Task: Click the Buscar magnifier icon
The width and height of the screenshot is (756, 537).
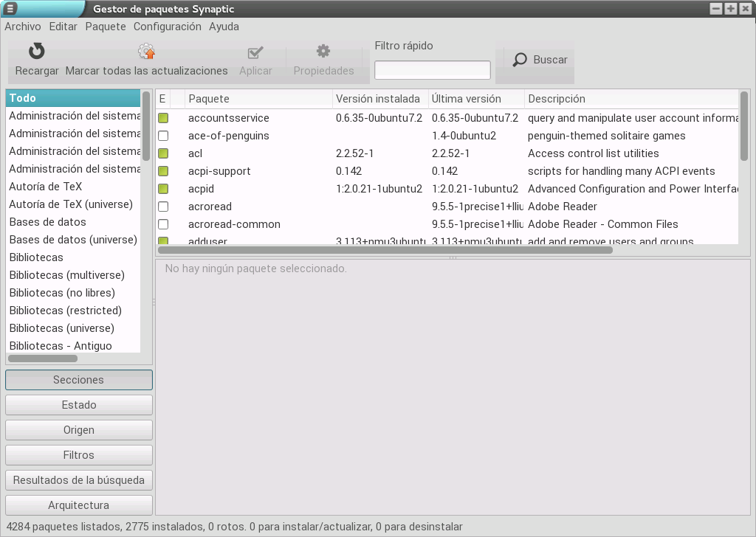Action: 520,60
